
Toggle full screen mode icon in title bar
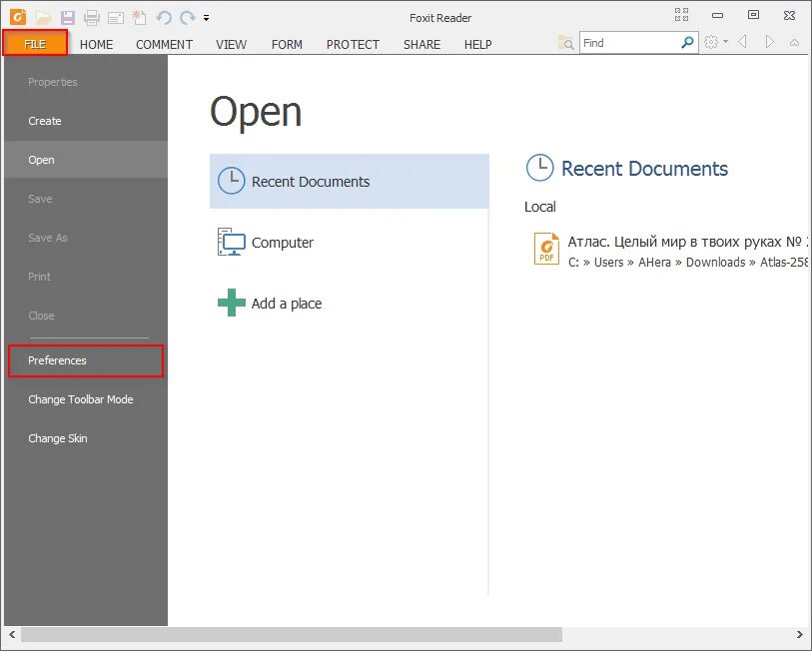pyautogui.click(x=681, y=15)
